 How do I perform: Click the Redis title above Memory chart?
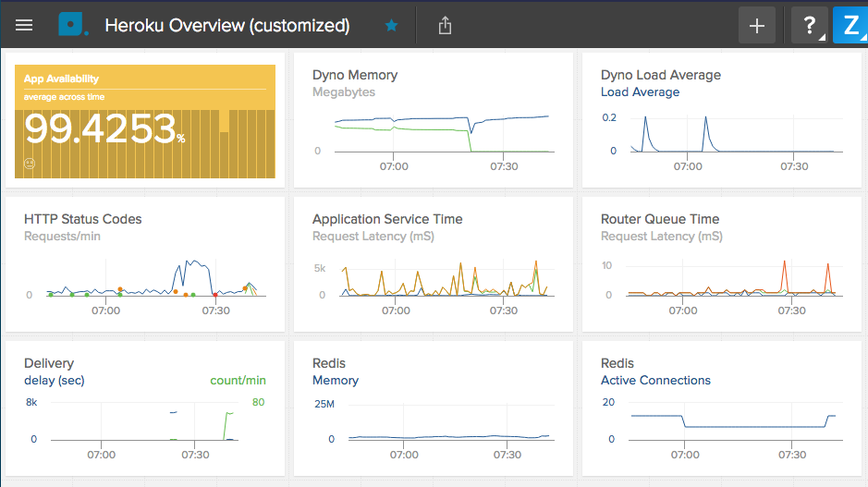click(329, 363)
